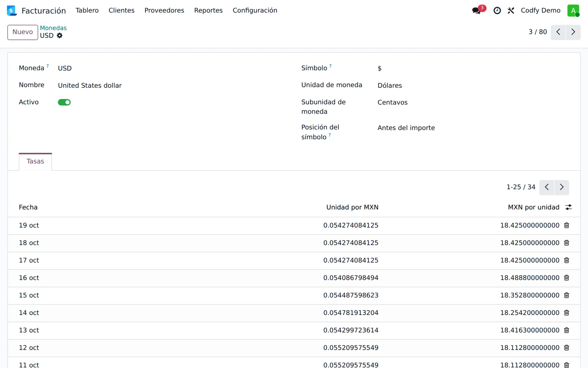Delete the 14 oct rate row
The width and height of the screenshot is (588, 368).
point(567,313)
